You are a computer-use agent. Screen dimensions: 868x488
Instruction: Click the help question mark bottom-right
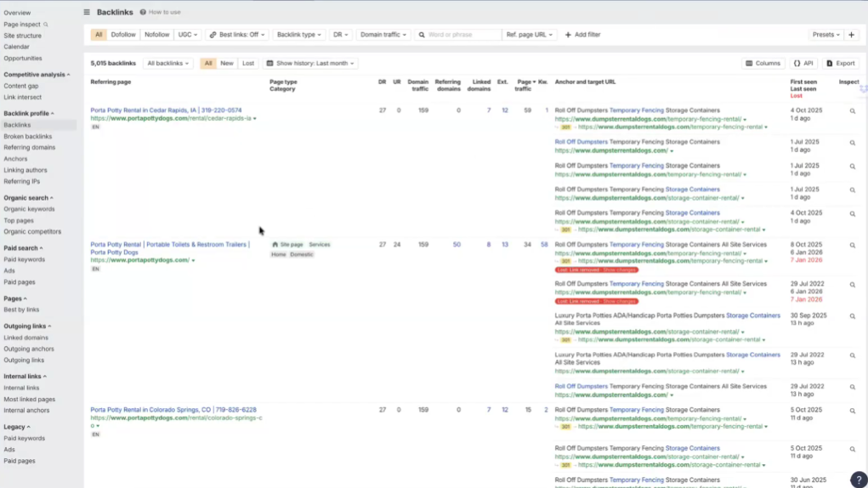point(859,479)
